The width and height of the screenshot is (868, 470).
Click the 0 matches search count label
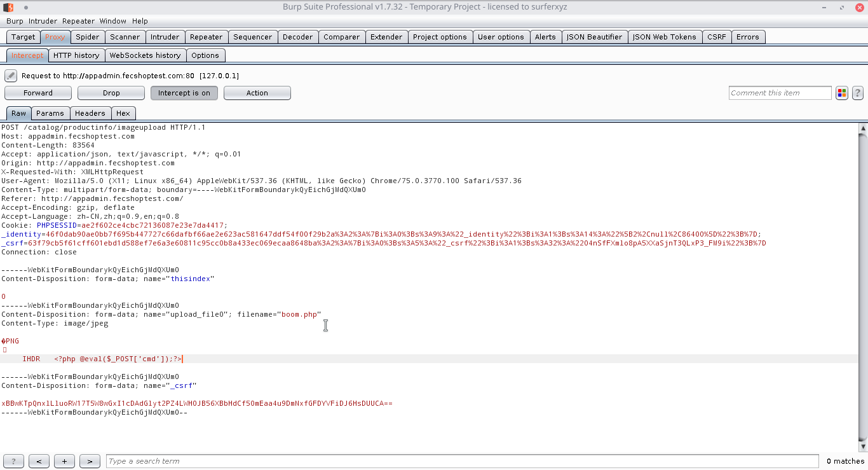point(845,461)
